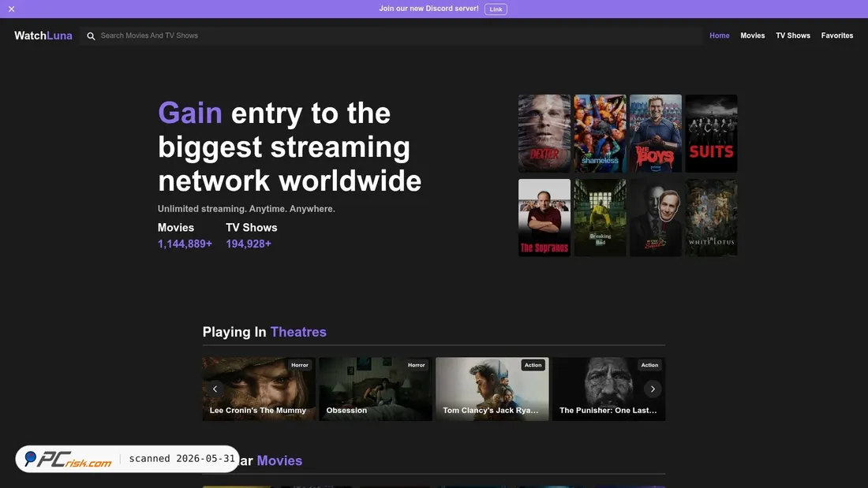Click Action tag on Jack Ryan card
This screenshot has height=488, width=868.
(x=533, y=365)
